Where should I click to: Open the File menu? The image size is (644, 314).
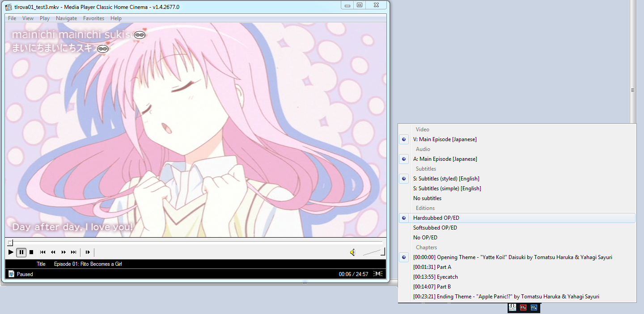pos(12,18)
